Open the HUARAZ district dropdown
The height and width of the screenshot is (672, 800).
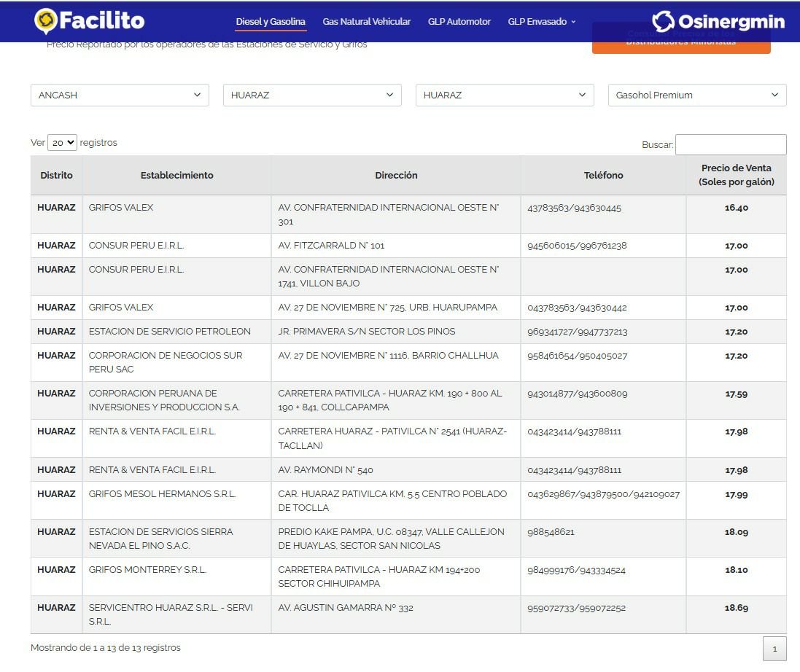(x=505, y=95)
